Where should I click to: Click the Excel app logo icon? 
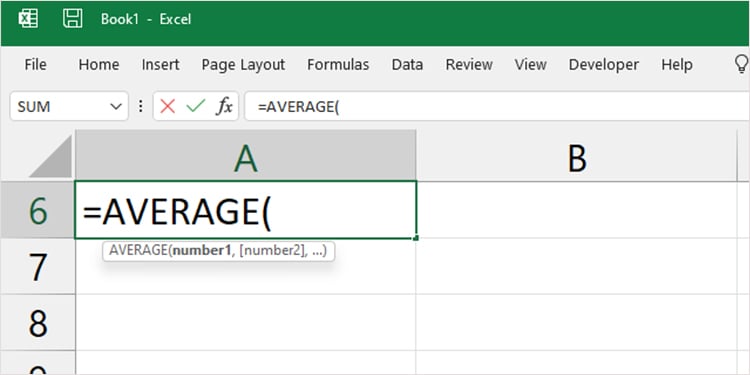pos(28,19)
